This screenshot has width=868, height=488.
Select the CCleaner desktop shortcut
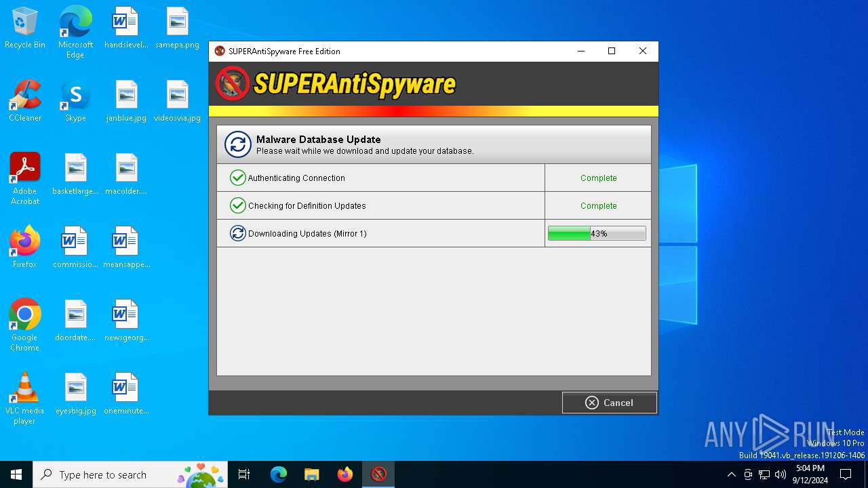point(25,102)
